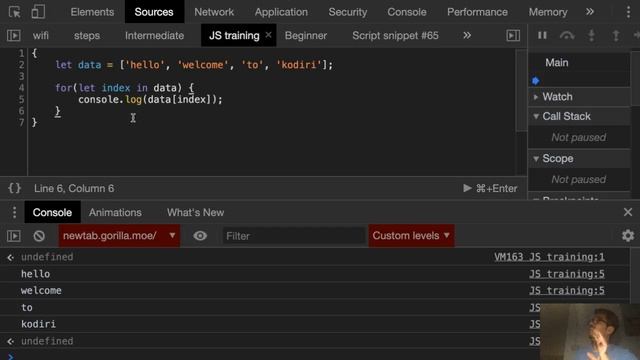
Task: Switch to the wifi snippet tab
Action: pos(40,36)
